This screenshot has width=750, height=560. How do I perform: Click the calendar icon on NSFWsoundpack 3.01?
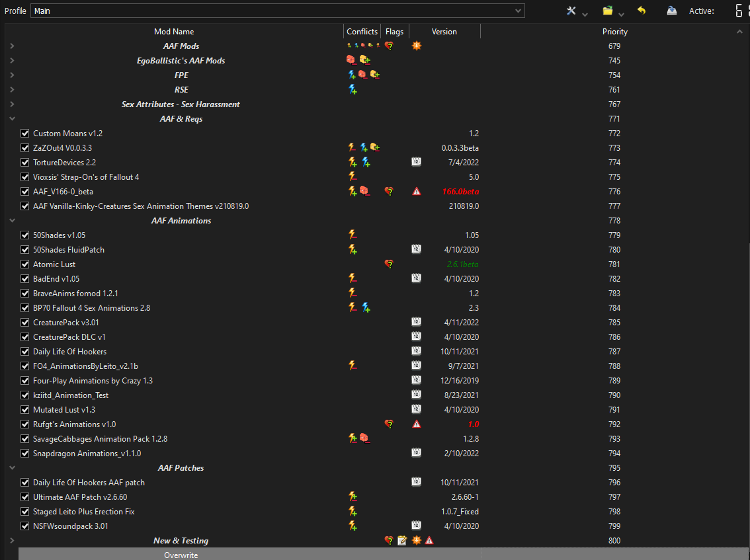[416, 526]
